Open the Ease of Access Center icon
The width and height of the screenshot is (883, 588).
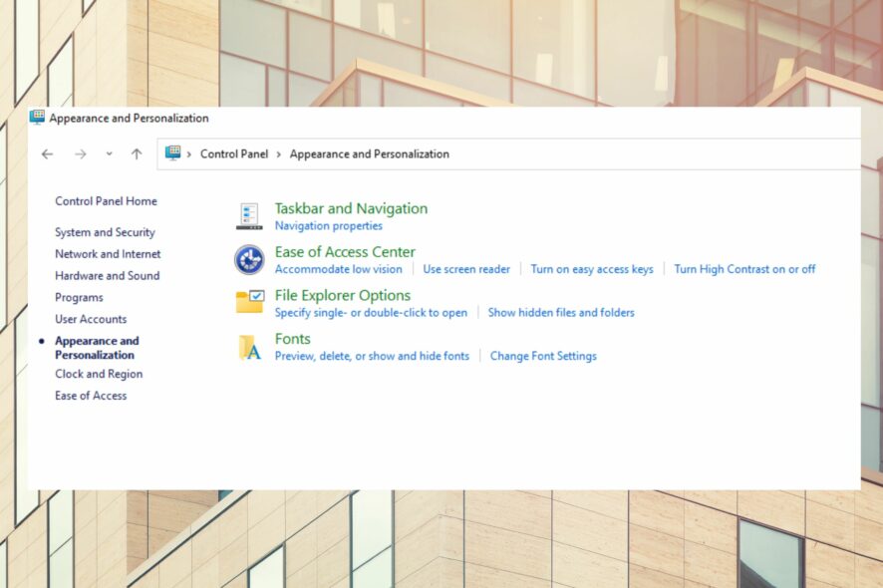[250, 258]
